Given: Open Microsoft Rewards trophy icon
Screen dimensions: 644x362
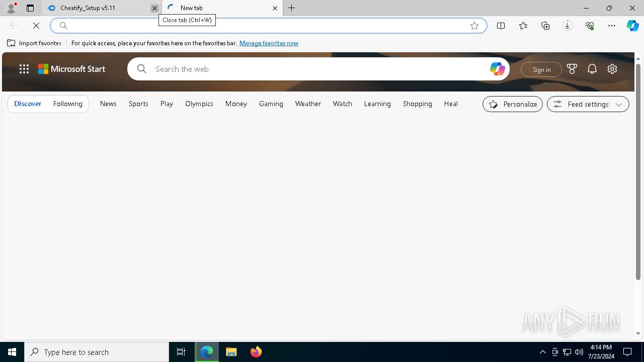Looking at the screenshot, I should point(572,69).
